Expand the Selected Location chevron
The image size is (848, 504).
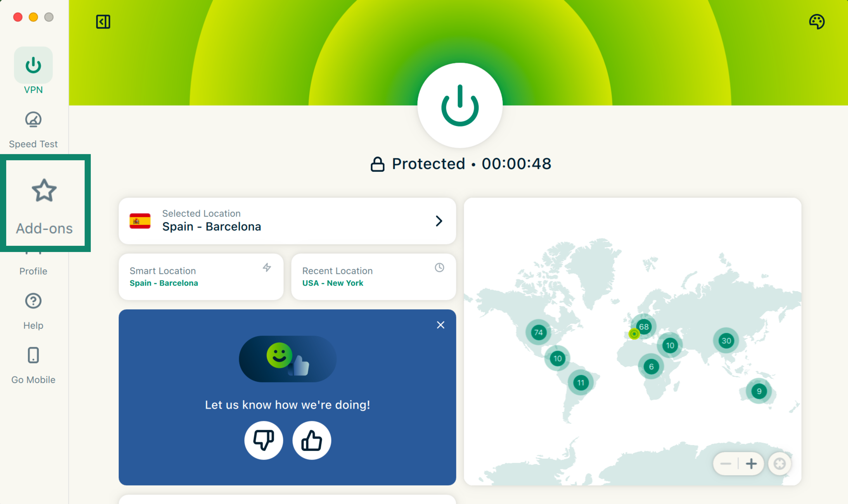(x=439, y=221)
